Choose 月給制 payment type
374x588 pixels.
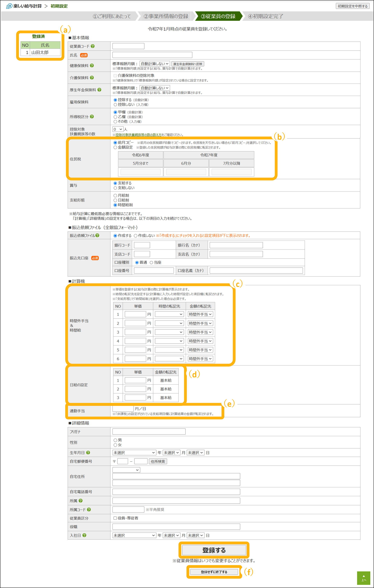[x=115, y=195]
